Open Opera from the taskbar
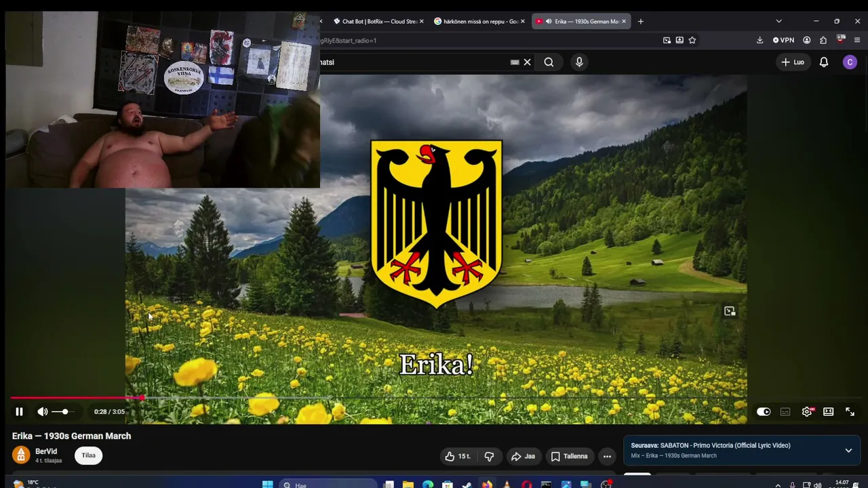Image resolution: width=868 pixels, height=488 pixels. click(x=527, y=485)
